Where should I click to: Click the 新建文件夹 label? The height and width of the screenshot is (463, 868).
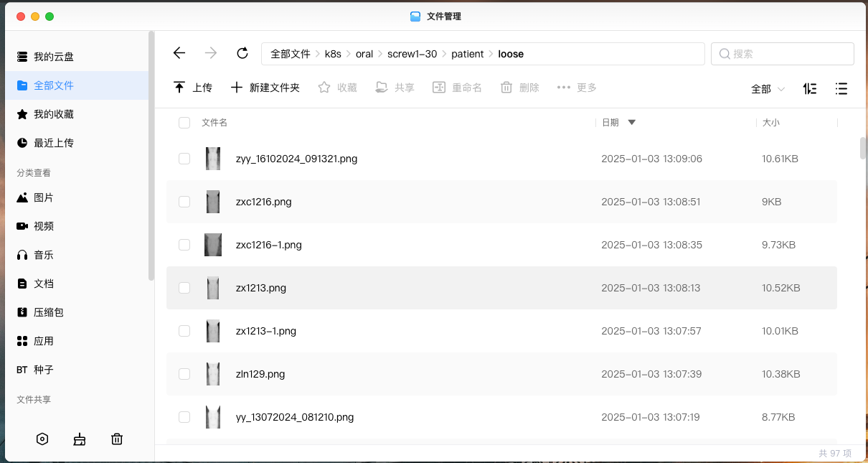point(275,88)
